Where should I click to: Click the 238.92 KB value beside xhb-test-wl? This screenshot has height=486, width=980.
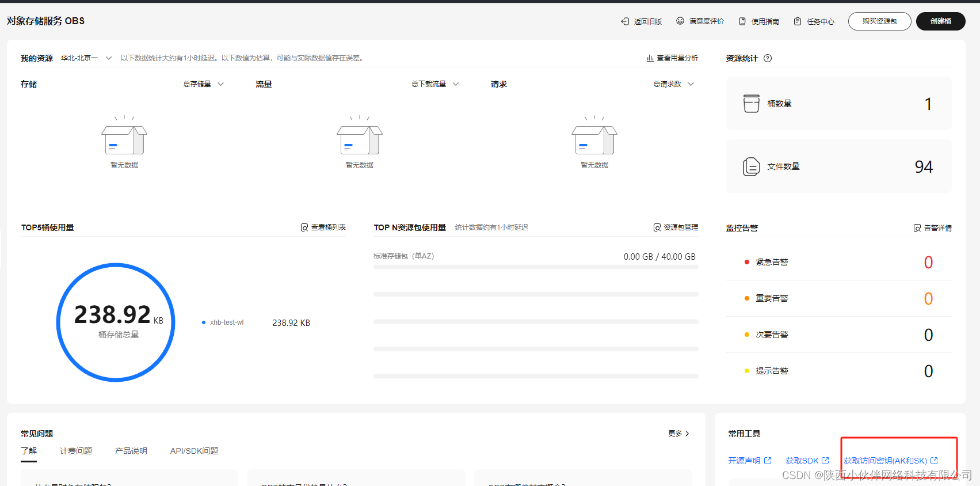291,323
